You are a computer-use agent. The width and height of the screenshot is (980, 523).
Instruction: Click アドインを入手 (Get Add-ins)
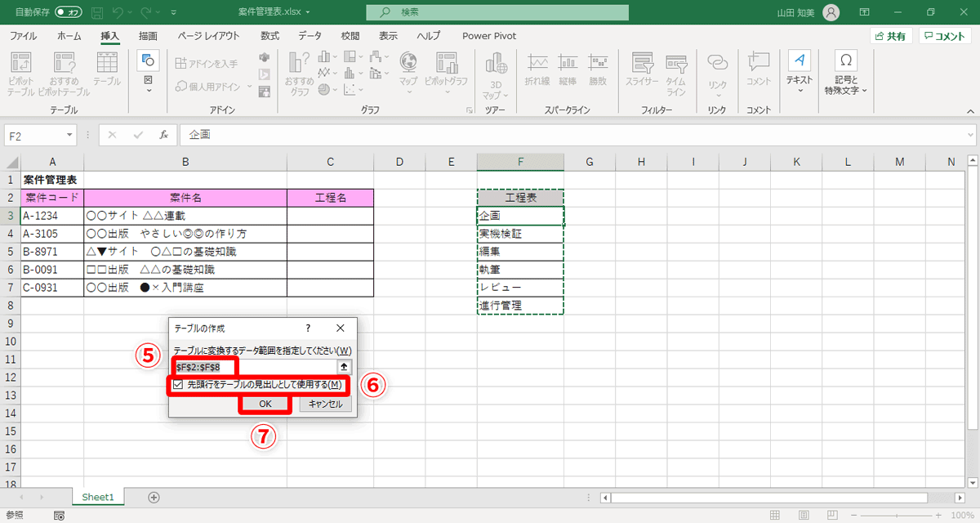(x=207, y=63)
